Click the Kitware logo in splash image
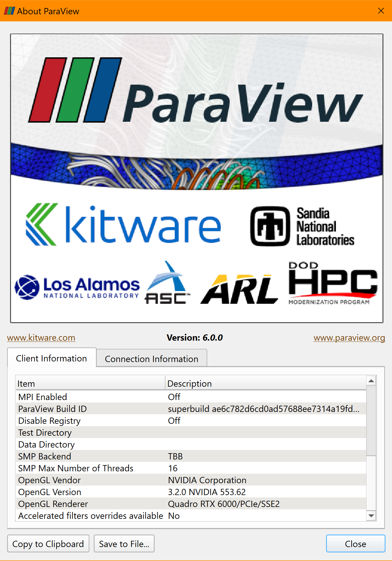This screenshot has height=561, width=392. click(x=123, y=225)
